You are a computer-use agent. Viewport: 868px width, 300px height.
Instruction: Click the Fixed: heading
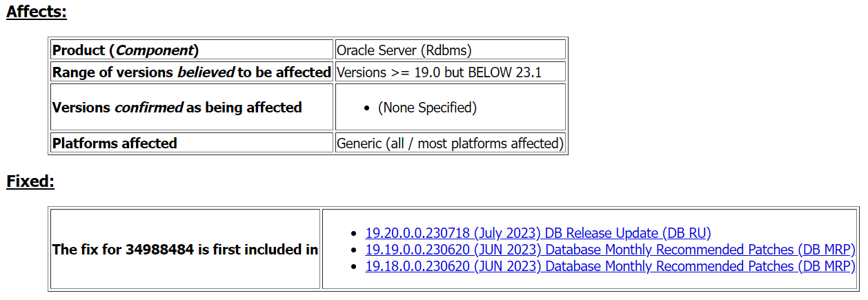(x=30, y=181)
